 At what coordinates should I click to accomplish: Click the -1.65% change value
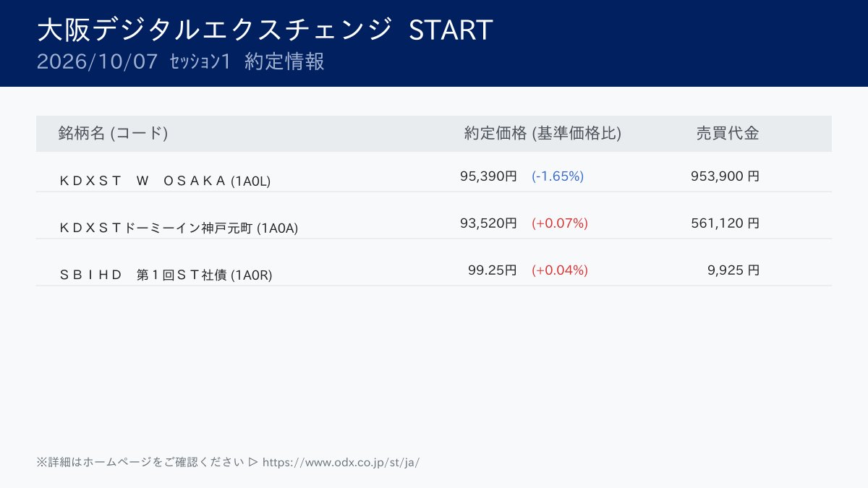tap(558, 176)
